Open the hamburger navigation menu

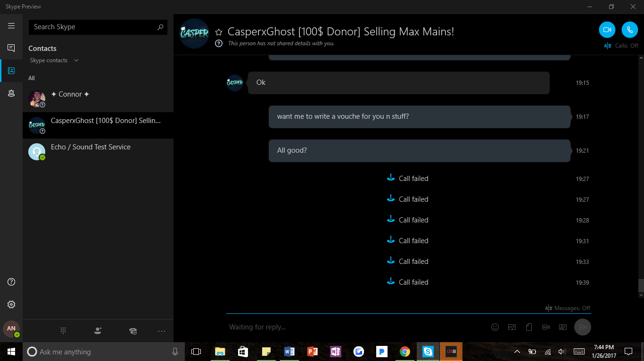click(11, 26)
